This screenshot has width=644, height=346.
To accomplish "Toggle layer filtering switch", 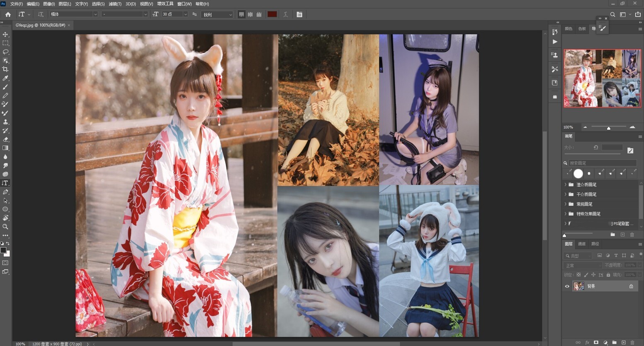I will [x=641, y=254].
